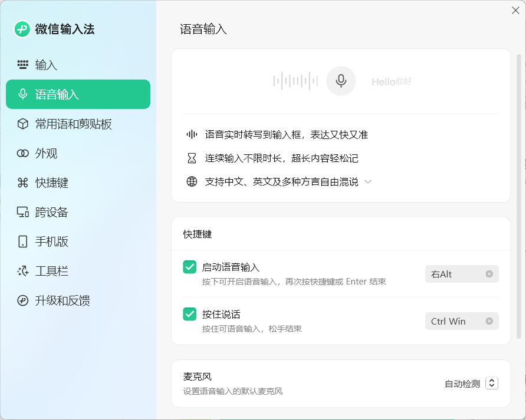The width and height of the screenshot is (526, 420).
Task: Open the 手机版 page
Action: (x=78, y=242)
